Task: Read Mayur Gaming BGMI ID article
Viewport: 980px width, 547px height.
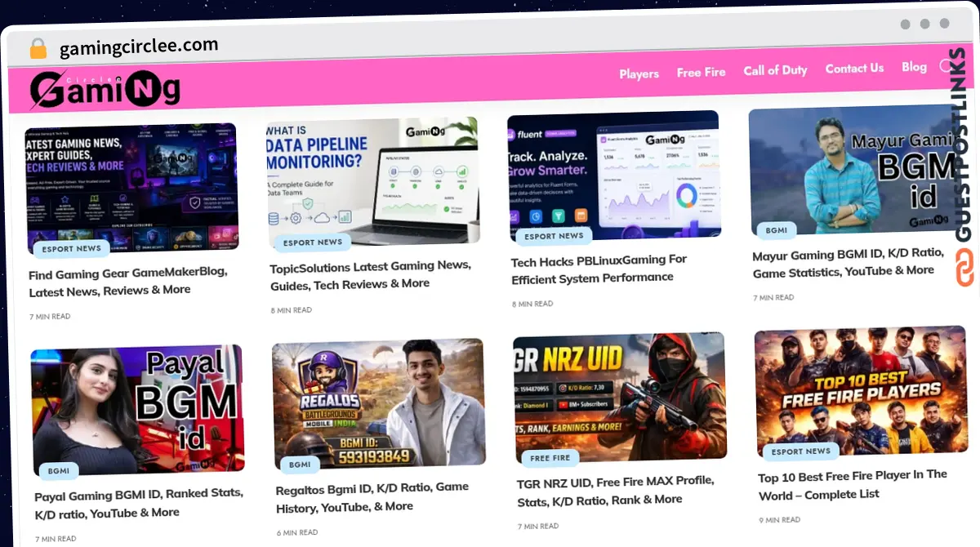Action: click(x=848, y=263)
